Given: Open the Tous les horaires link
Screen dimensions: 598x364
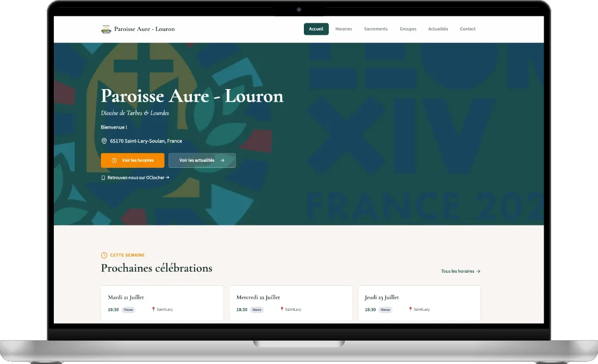Looking at the screenshot, I should pos(460,272).
